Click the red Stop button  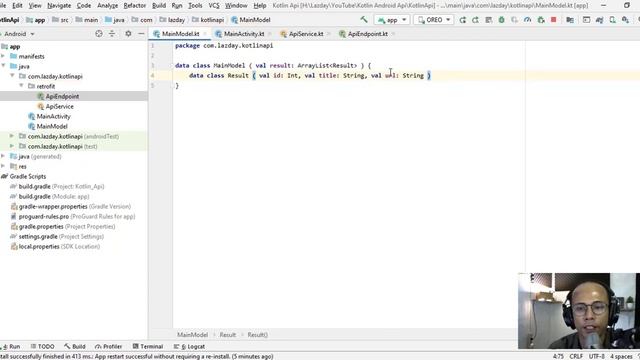click(x=554, y=20)
